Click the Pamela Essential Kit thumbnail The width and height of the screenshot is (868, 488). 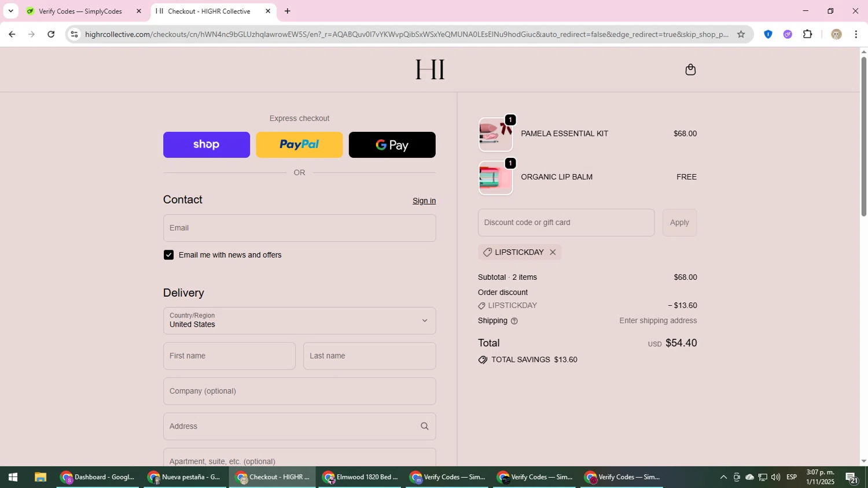click(495, 135)
